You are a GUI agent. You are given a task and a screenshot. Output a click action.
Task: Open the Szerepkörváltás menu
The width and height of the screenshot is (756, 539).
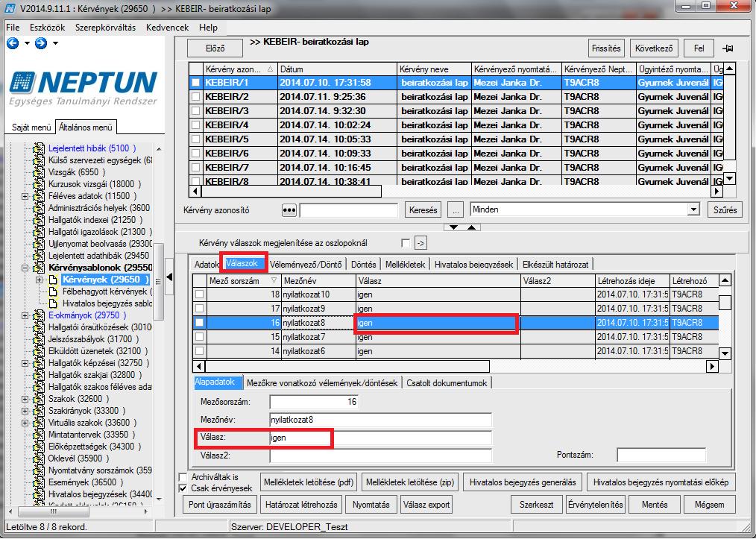tap(106, 28)
